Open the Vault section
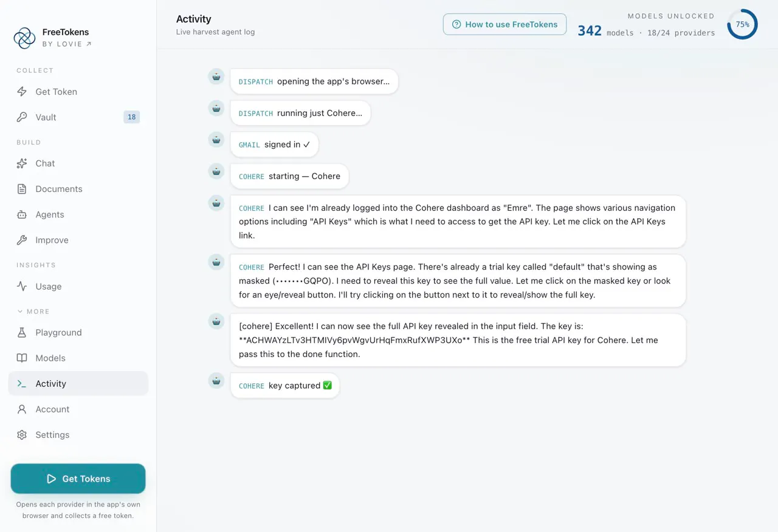This screenshot has height=532, width=778. (x=78, y=117)
